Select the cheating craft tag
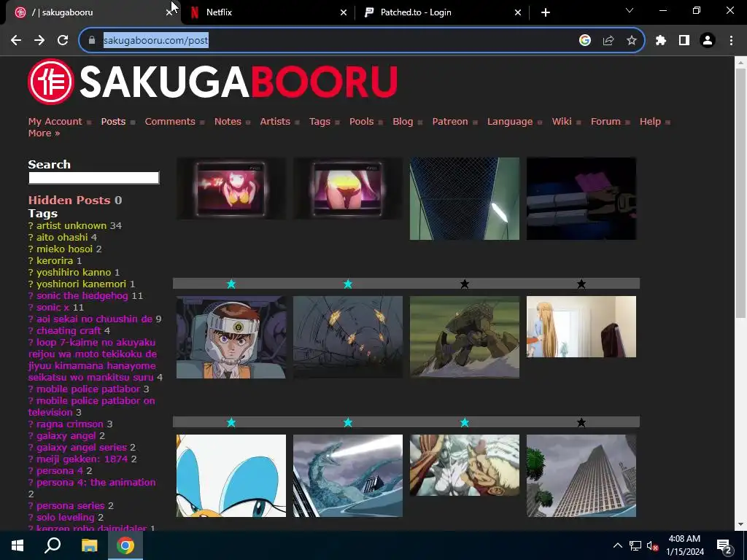 (69, 330)
